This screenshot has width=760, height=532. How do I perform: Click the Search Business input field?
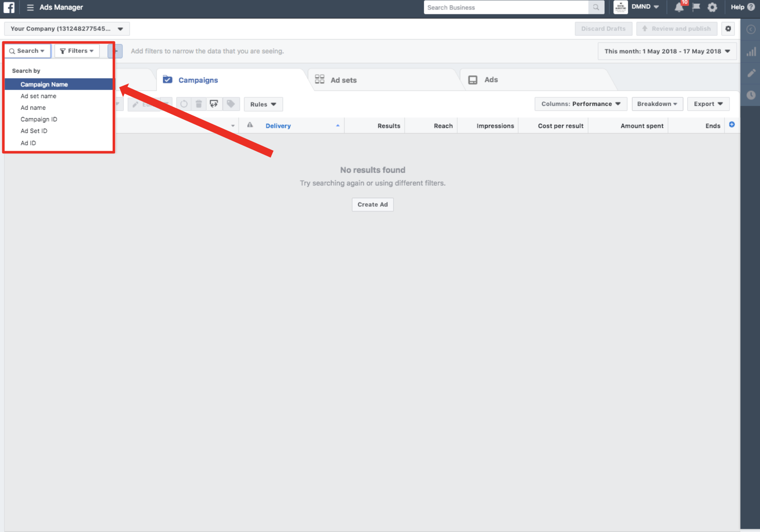coord(506,8)
